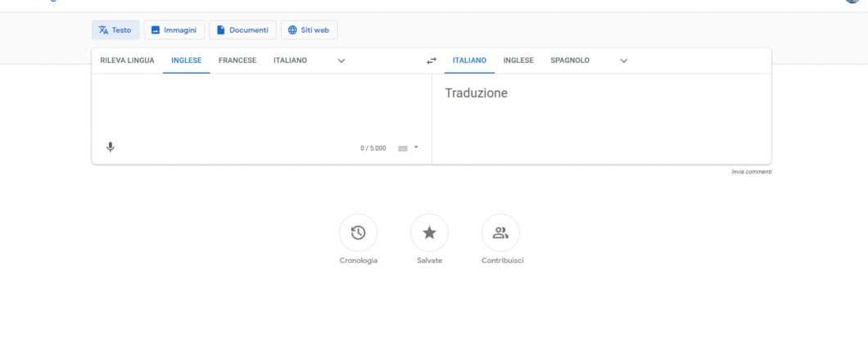Select the Testo translation mode

(115, 30)
